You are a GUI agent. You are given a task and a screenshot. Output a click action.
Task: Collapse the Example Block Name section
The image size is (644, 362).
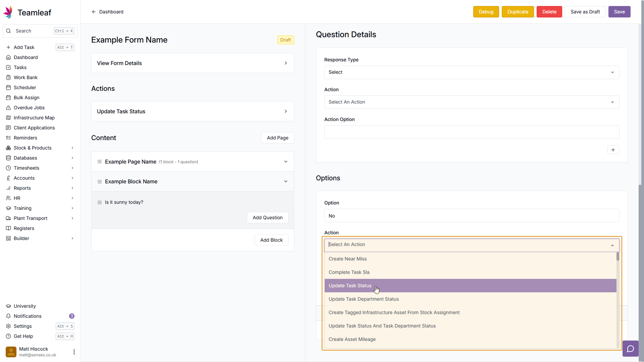(x=286, y=181)
